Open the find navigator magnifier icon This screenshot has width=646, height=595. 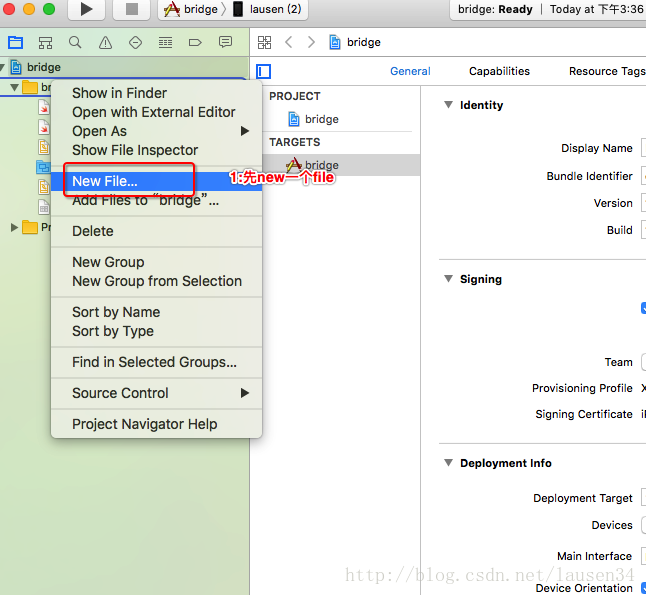pos(75,42)
